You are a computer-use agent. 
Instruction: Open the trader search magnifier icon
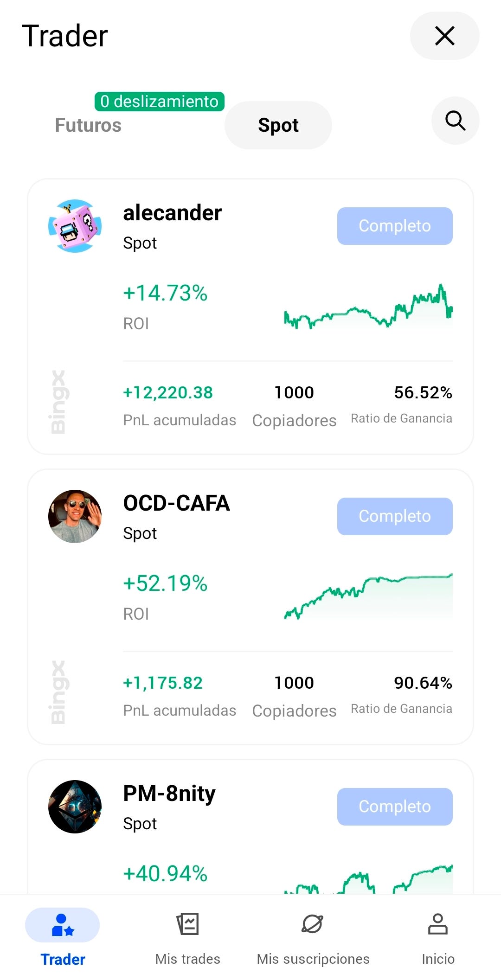click(x=455, y=121)
